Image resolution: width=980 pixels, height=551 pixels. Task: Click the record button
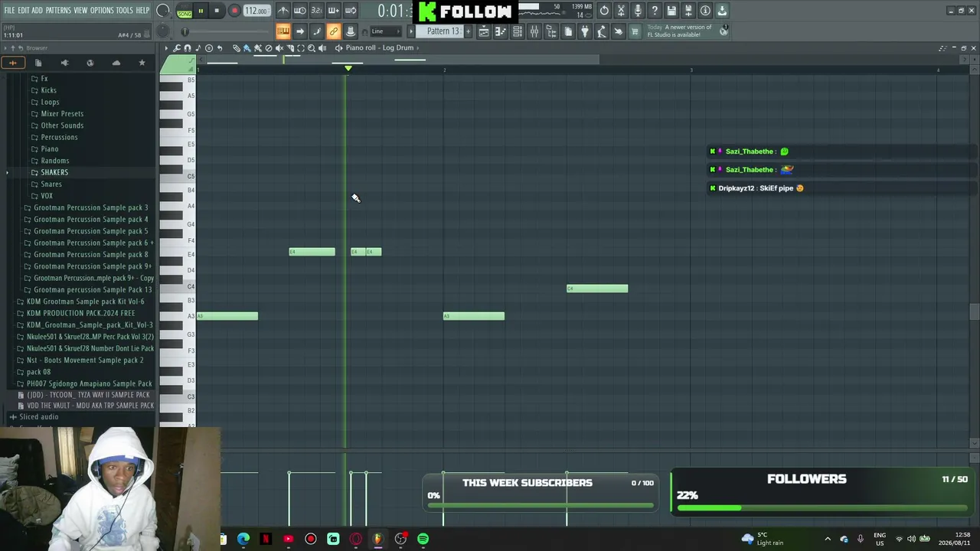(x=234, y=11)
